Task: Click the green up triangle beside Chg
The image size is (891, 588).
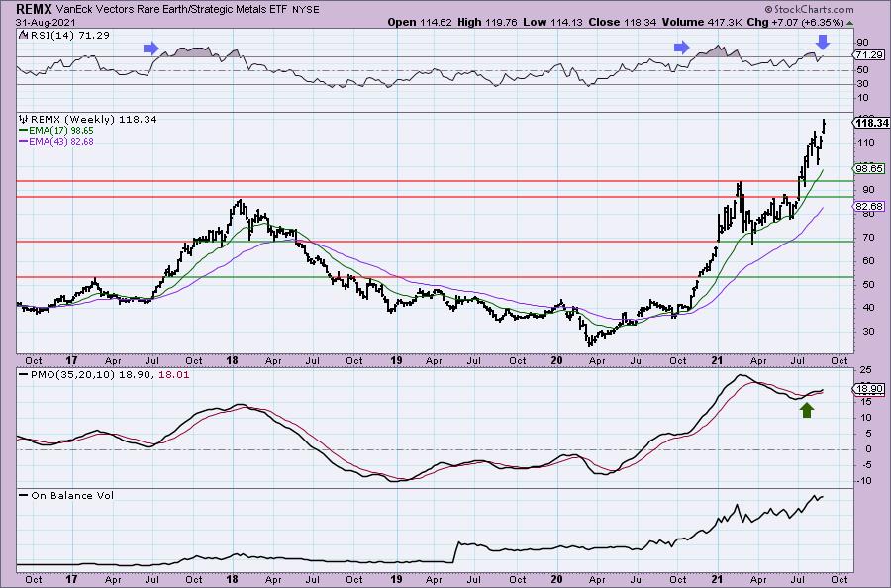Action: point(849,23)
